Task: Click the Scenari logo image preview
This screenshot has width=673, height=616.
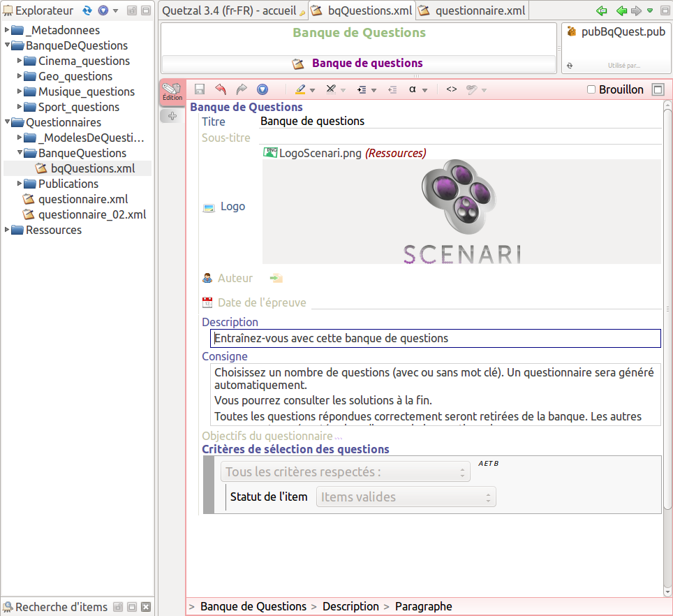Action: pyautogui.click(x=461, y=212)
